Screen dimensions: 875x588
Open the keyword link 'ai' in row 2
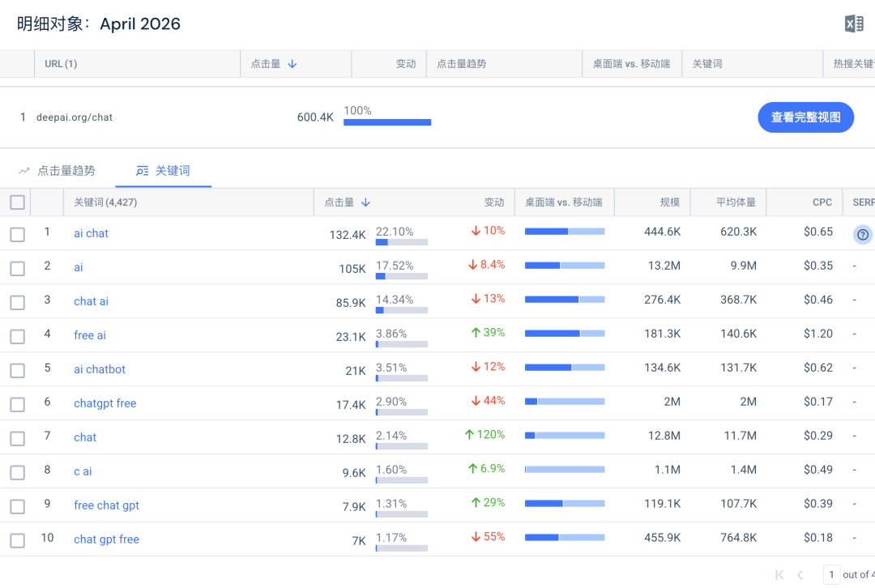[78, 268]
